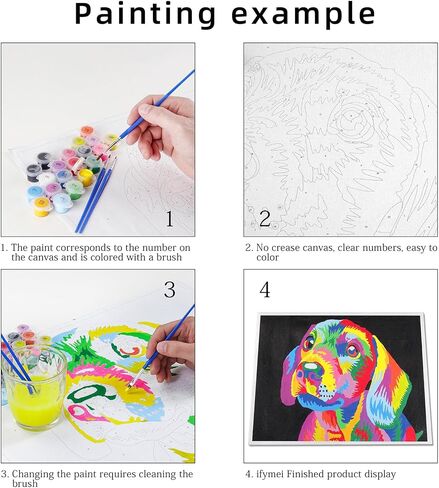Click the 'Painting example' heading
Screen dimensions: 439x488
click(225, 14)
